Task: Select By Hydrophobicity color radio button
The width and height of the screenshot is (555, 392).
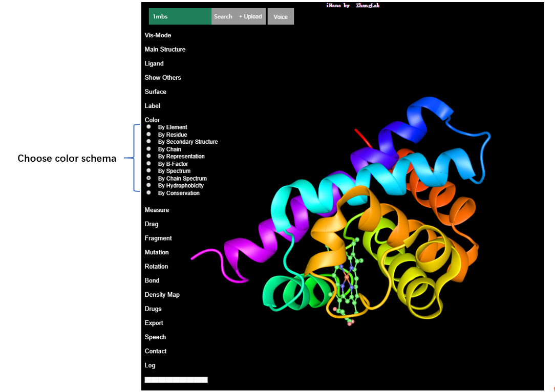Action: (x=148, y=185)
